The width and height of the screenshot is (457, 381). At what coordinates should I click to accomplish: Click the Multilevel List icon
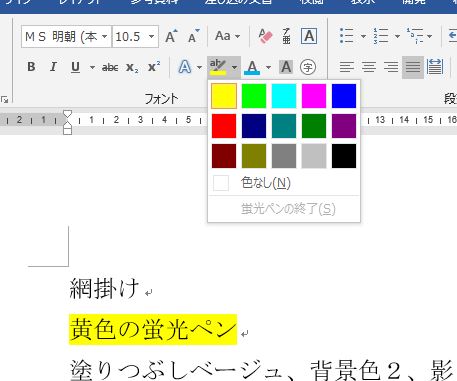pos(415,36)
